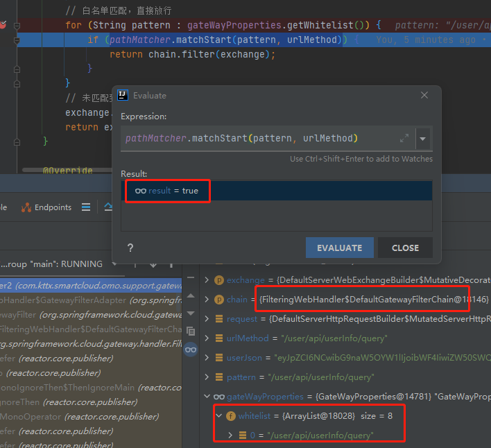Collapse the gateWayProperties node

point(206,397)
